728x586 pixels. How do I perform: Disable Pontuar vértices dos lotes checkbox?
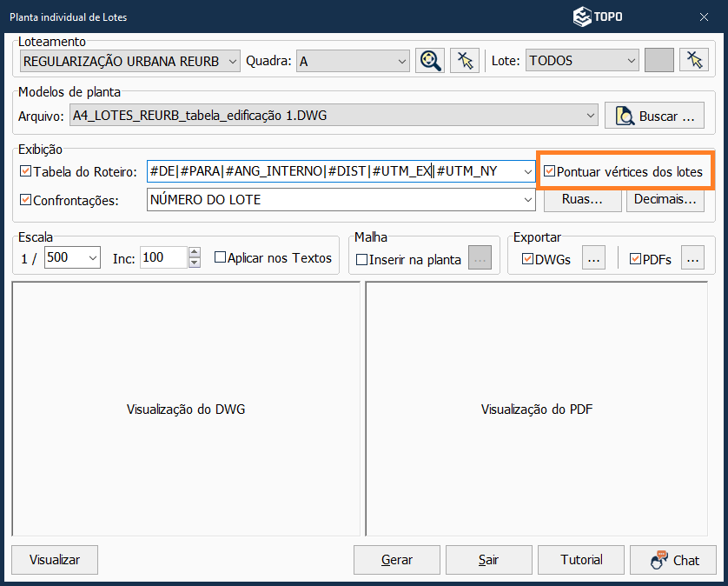(550, 171)
